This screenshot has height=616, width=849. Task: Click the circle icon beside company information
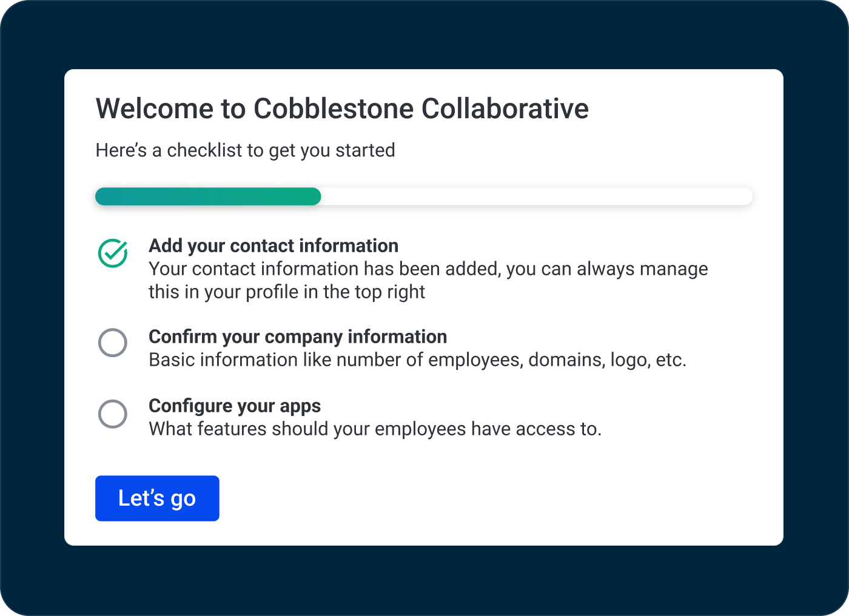[x=112, y=343]
